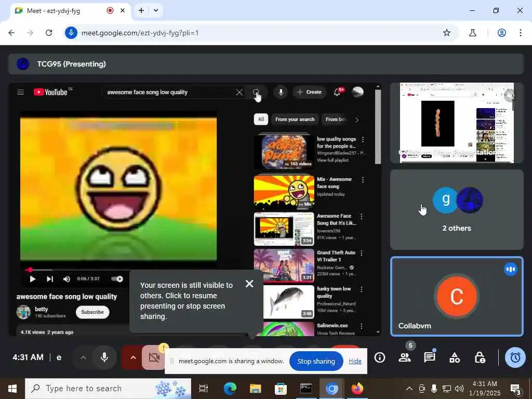Subscribe to betty channel
The image size is (532, 399).
[x=92, y=312]
